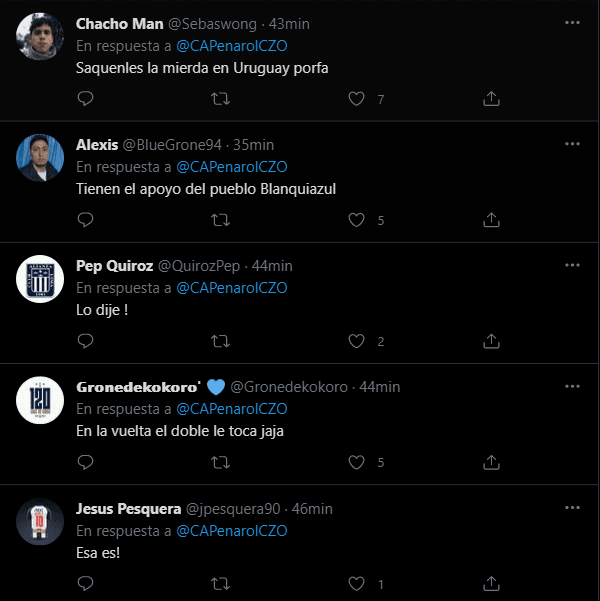The image size is (600, 601).
Task: Share Pep Quiroz's tweet
Action: [x=491, y=341]
